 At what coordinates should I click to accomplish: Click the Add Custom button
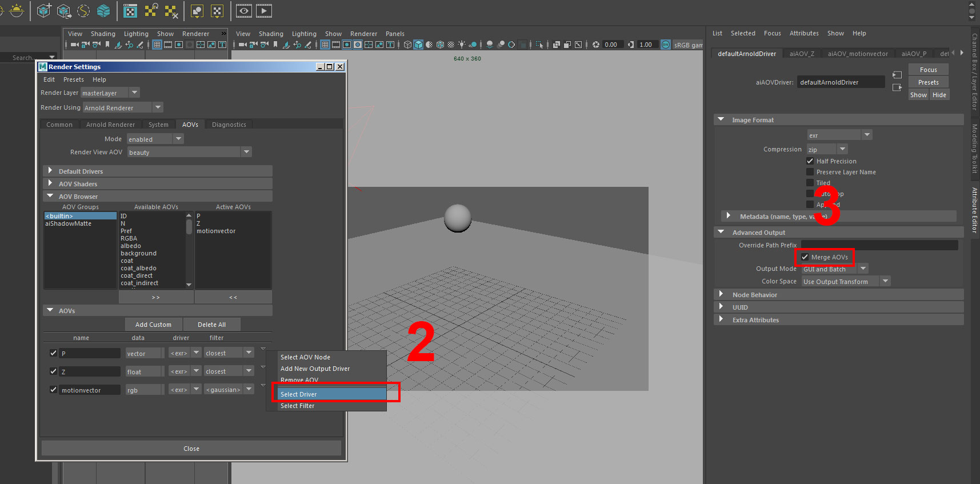153,325
